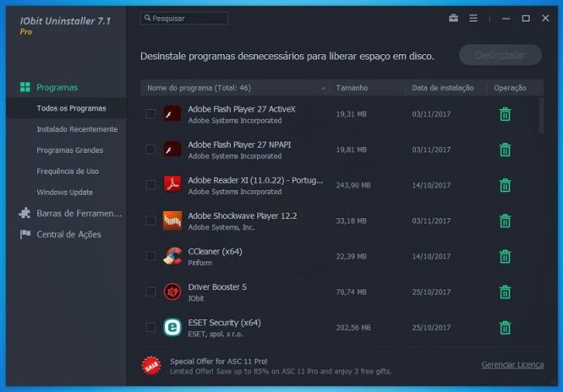Select the ESET Security (x64) checkbox

[150, 327]
